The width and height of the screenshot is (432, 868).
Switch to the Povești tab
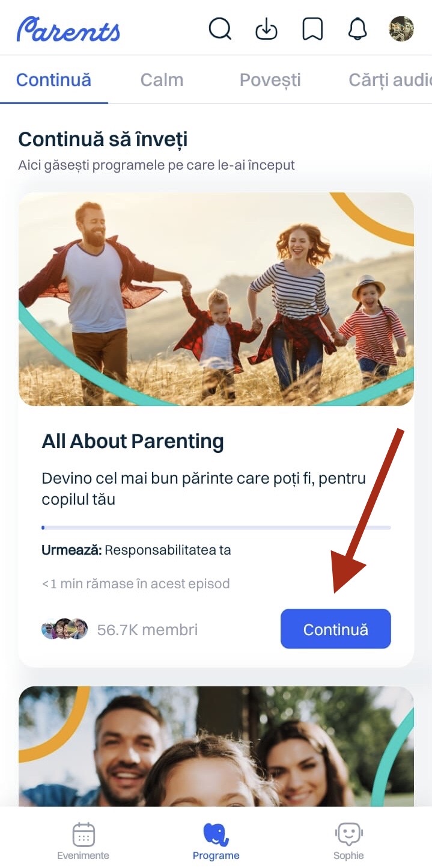click(270, 80)
